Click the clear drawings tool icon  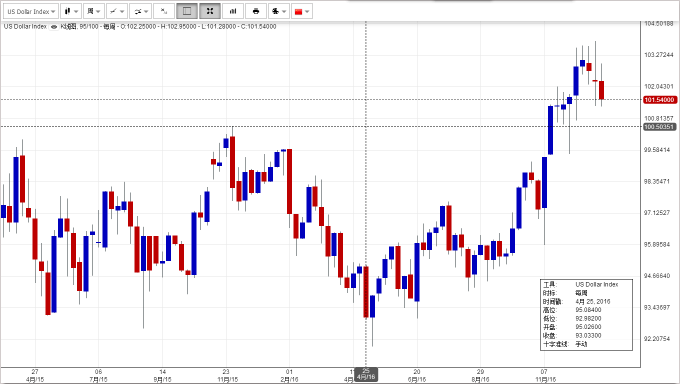(164, 11)
